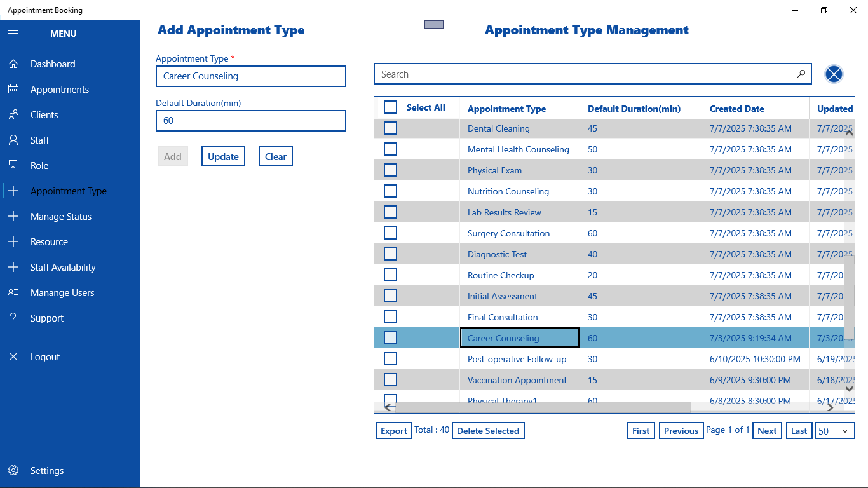
Task: Open Staff Availability menu item
Action: point(63,268)
